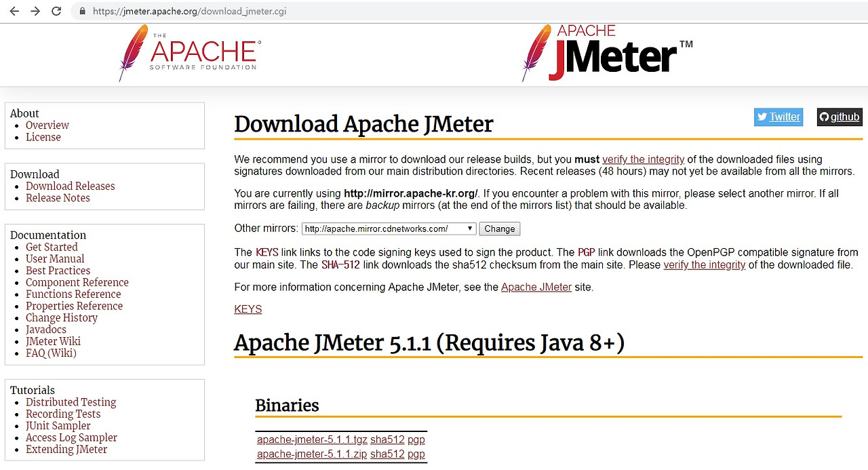
Task: Open sha512 link for the tgz file
Action: pos(387,439)
